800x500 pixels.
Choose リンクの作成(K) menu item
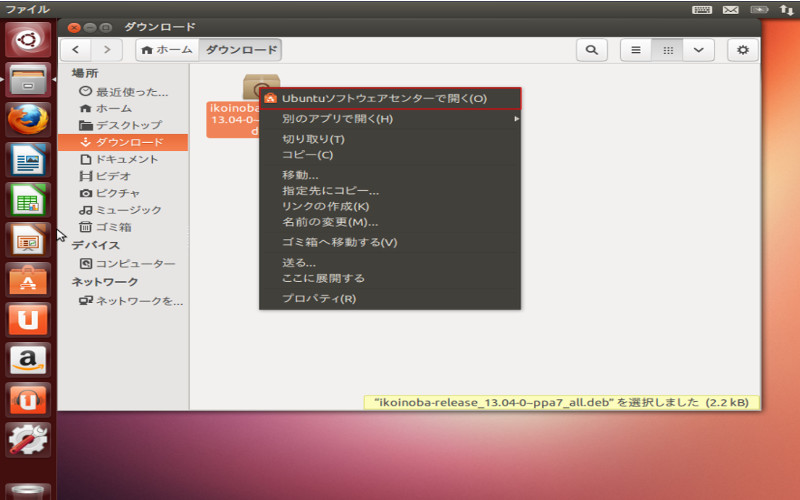(x=390, y=206)
